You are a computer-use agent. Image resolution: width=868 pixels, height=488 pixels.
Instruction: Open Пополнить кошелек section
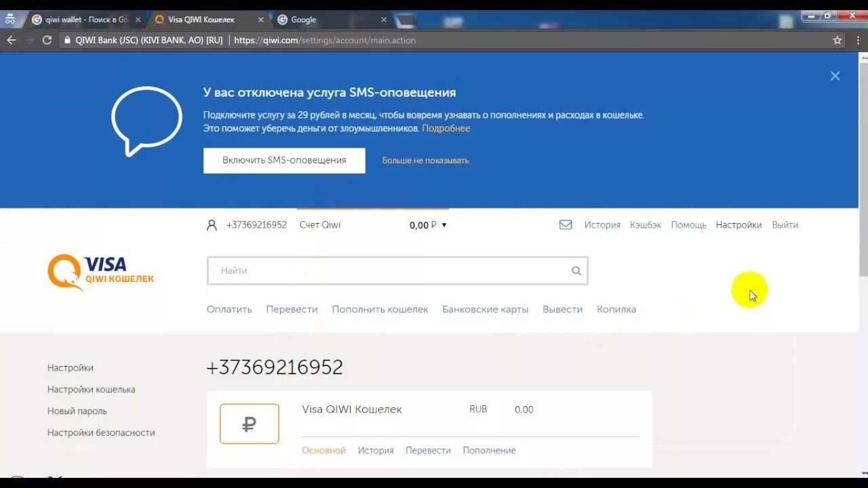pos(380,309)
